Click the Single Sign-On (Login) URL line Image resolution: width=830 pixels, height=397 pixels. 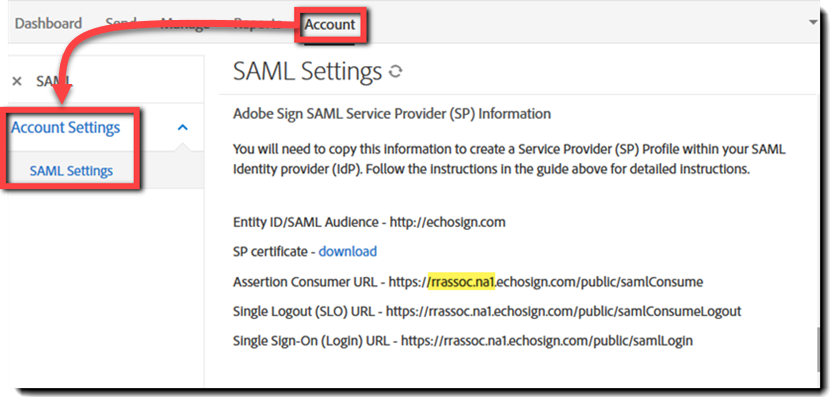coord(463,341)
